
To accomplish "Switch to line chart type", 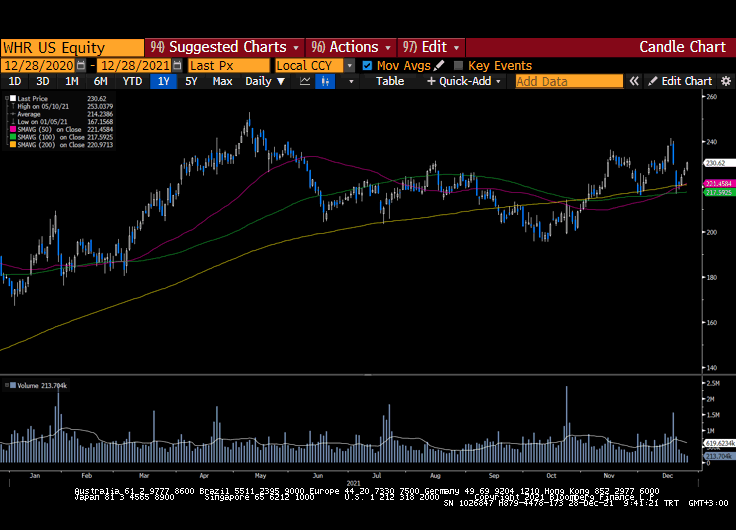I will coord(305,81).
